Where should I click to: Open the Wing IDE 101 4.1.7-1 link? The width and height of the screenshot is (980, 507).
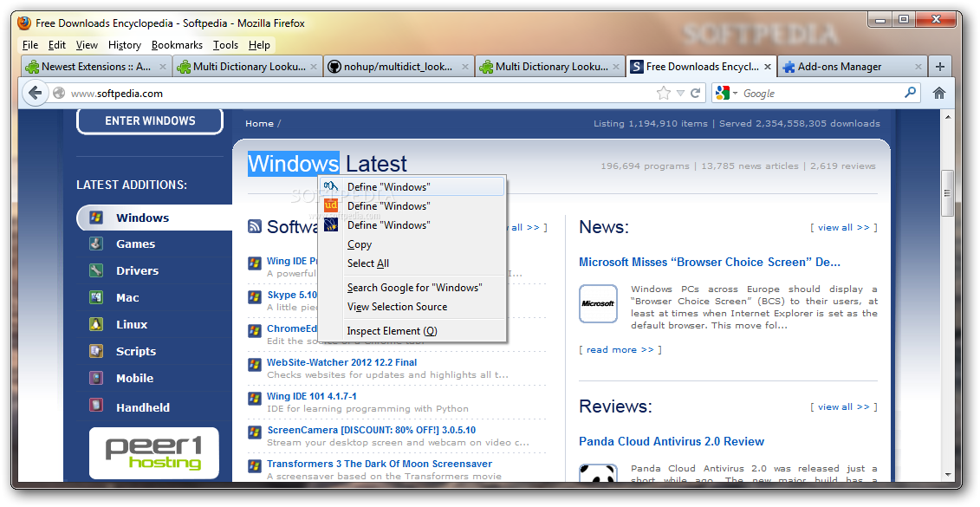(312, 396)
